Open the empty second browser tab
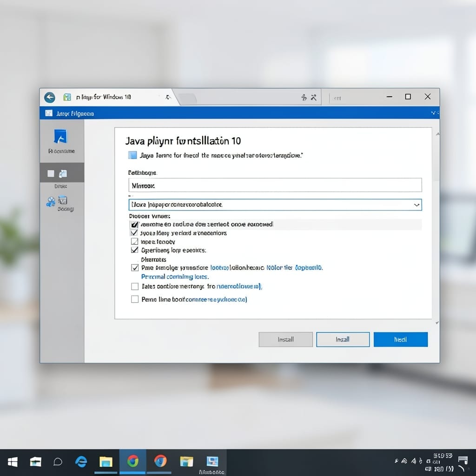The width and height of the screenshot is (476, 476). click(x=188, y=99)
